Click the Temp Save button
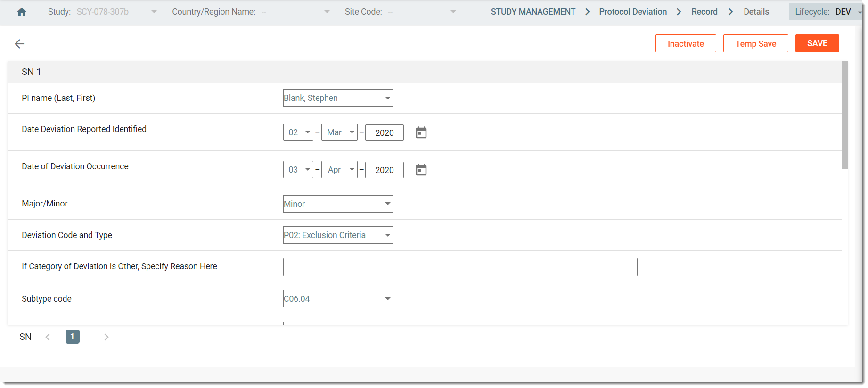Image resolution: width=868 pixels, height=388 pixels. coord(756,43)
